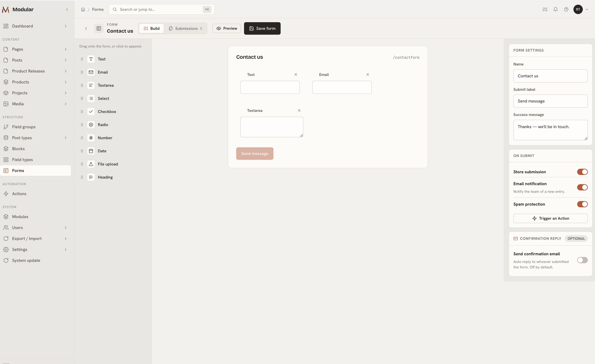
Task: Collapse the sidebar with the chevron
Action: point(67,9)
